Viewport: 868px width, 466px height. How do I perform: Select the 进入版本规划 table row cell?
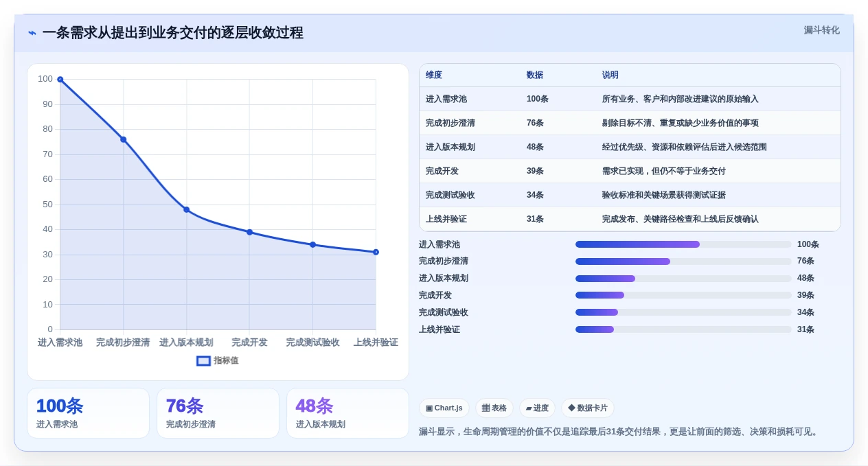coord(450,147)
